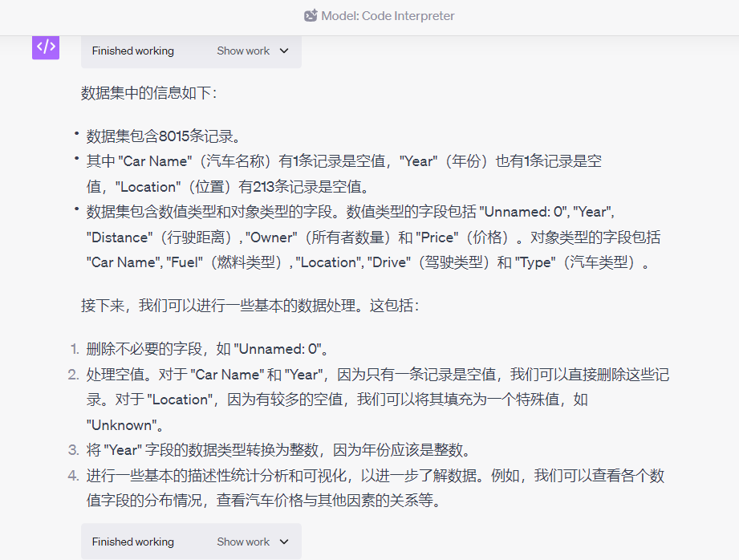The width and height of the screenshot is (739, 560).
Task: Click 'Show work' in the upper status bar
Action: pyautogui.click(x=242, y=51)
